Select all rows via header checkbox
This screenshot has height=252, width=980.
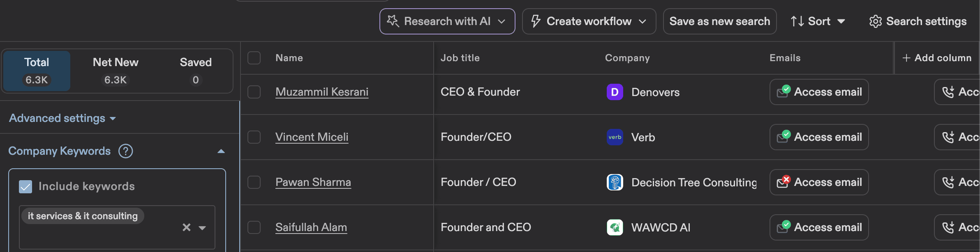pyautogui.click(x=254, y=58)
